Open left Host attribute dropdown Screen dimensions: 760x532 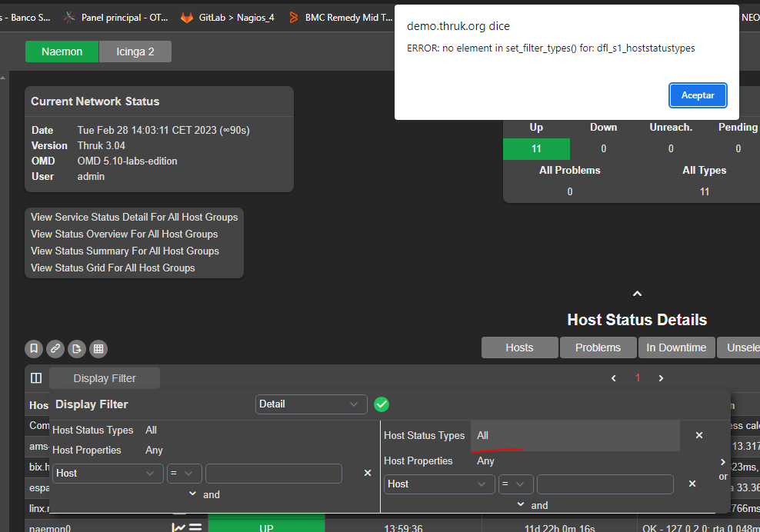click(108, 474)
